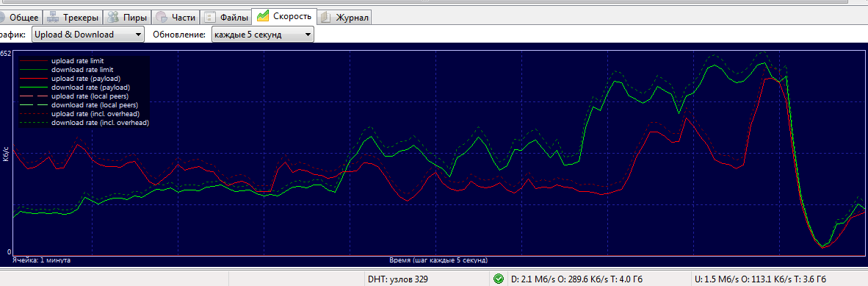The image size is (868, 286).
Task: Click the tracker network icon on the Трекеры tab
Action: pyautogui.click(x=53, y=18)
